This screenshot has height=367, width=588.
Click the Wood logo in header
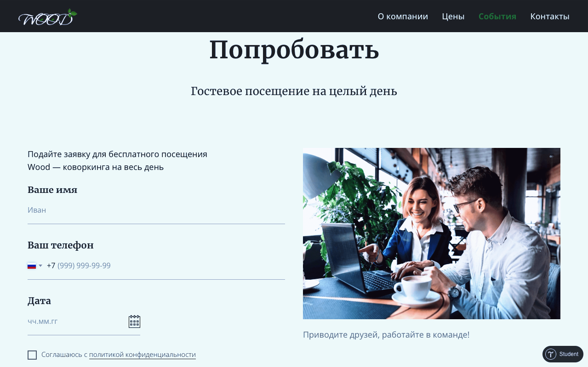tap(47, 17)
